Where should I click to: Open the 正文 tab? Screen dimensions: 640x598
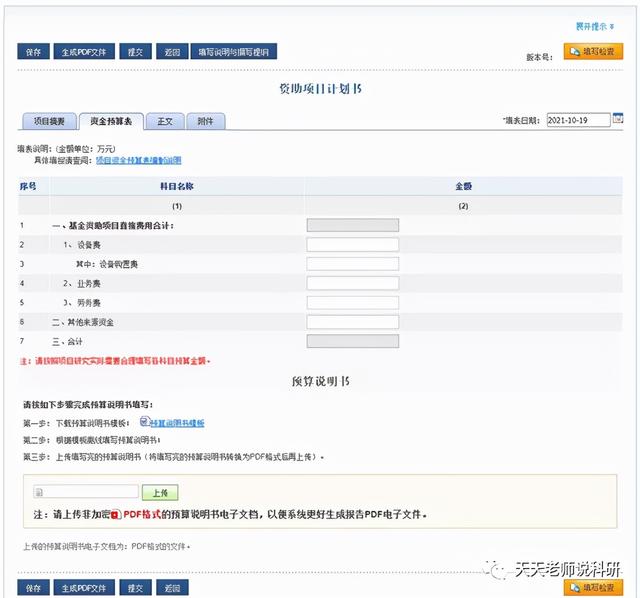click(165, 121)
